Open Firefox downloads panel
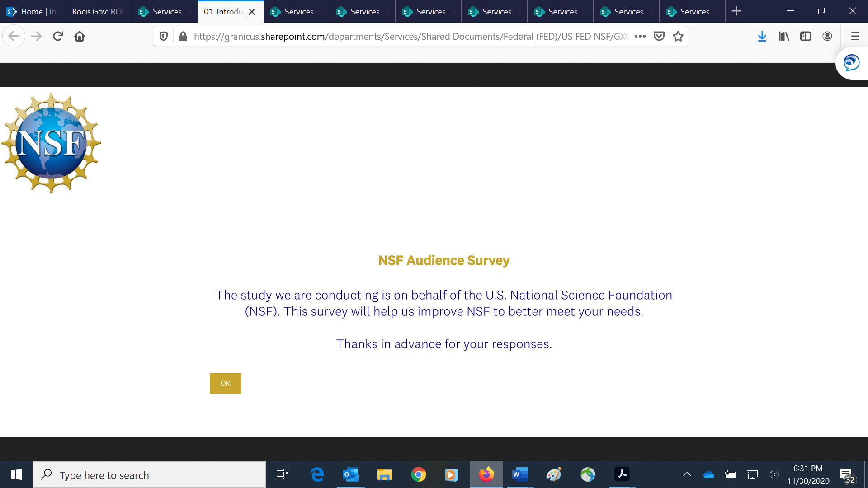This screenshot has width=868, height=488. pos(762,36)
